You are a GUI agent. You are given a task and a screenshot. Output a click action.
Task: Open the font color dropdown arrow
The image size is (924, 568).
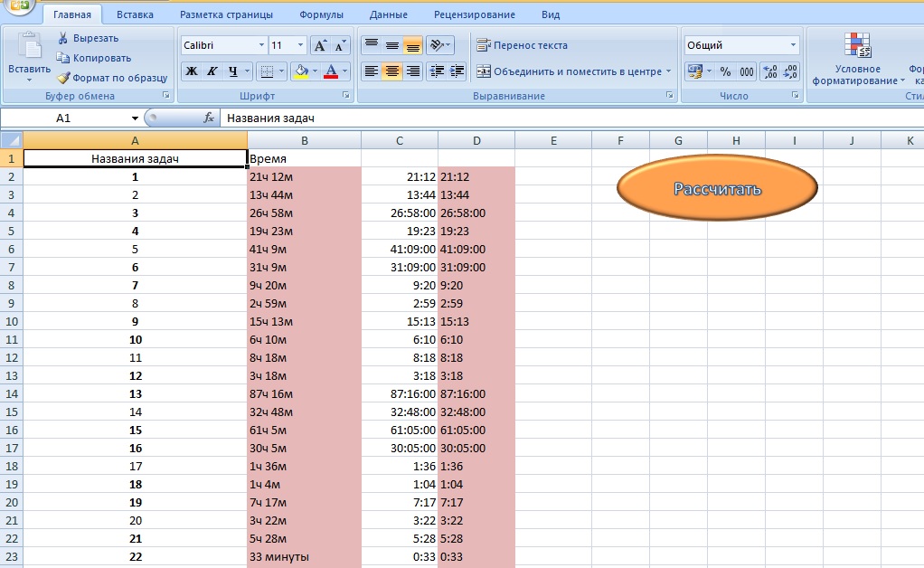(344, 71)
